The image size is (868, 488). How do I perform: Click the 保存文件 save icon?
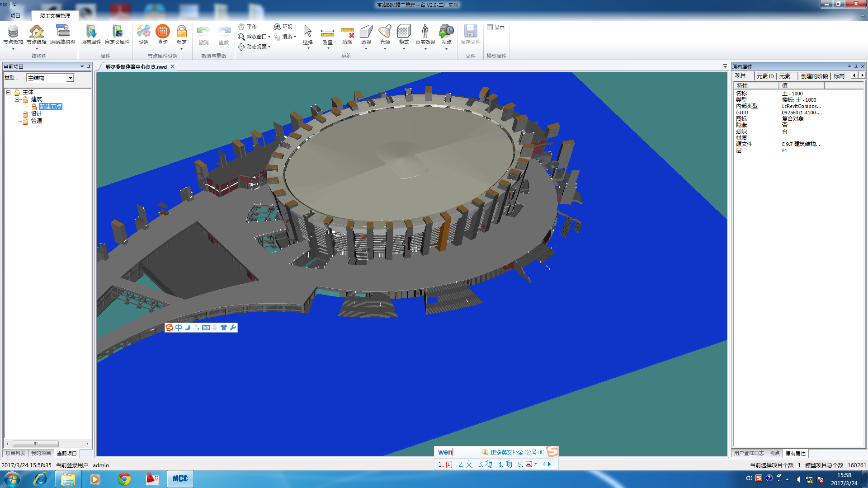[471, 31]
